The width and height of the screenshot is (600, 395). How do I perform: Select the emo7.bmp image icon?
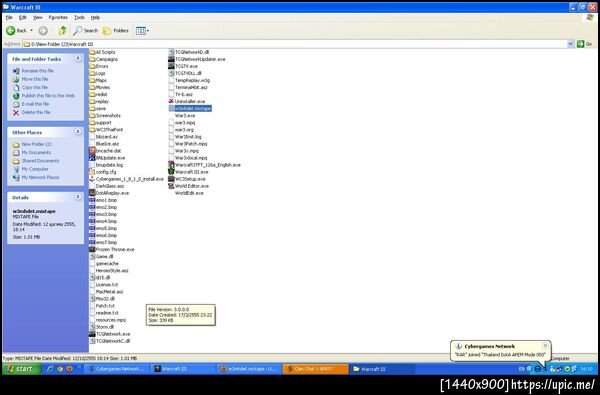(x=92, y=242)
